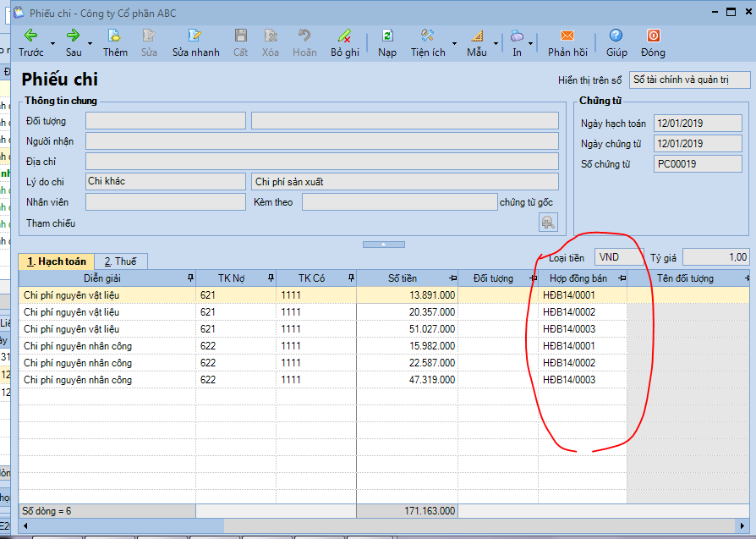Click the Nhân viên input field
756x539 pixels.
click(x=166, y=201)
